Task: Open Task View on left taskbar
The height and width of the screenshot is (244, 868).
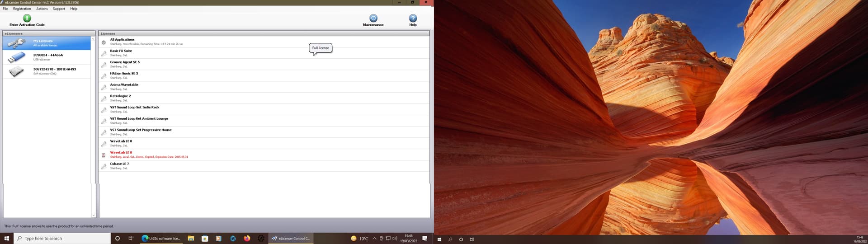Action: coord(131,239)
